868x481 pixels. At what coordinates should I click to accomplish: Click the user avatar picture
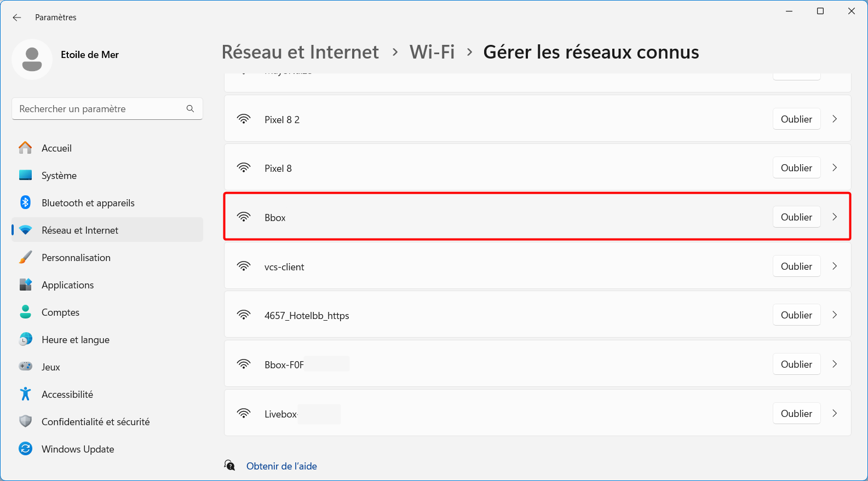(x=32, y=59)
